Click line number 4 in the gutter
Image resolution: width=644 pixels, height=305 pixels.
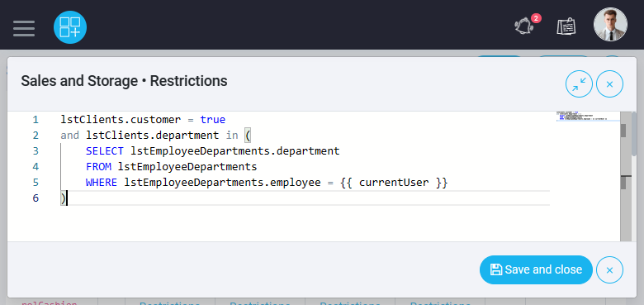[36, 166]
